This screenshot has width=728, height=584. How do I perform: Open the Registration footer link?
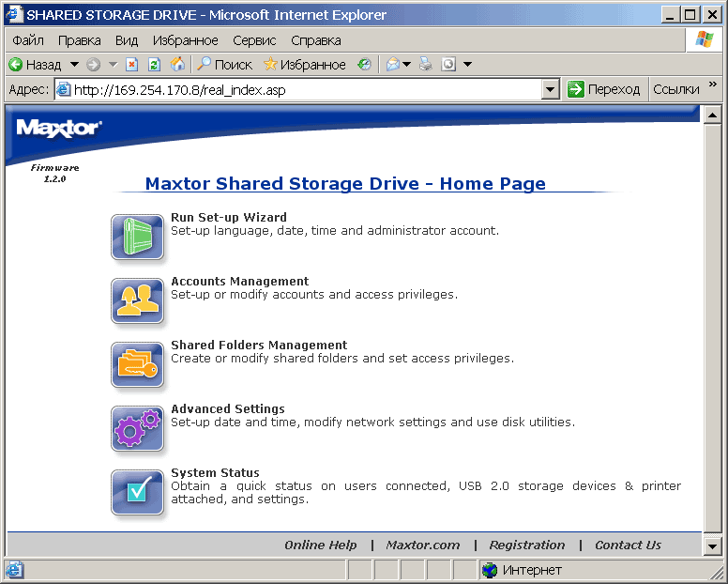click(x=527, y=545)
